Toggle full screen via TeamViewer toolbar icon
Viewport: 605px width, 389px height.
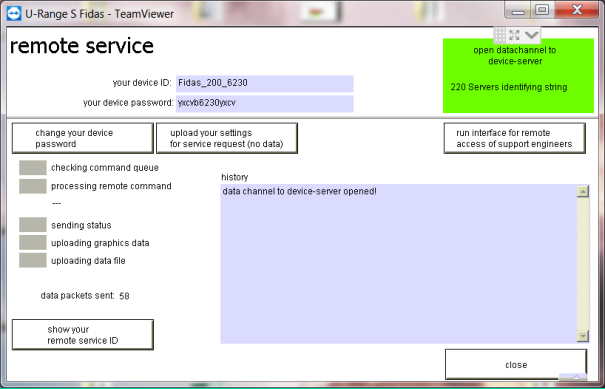tap(514, 35)
